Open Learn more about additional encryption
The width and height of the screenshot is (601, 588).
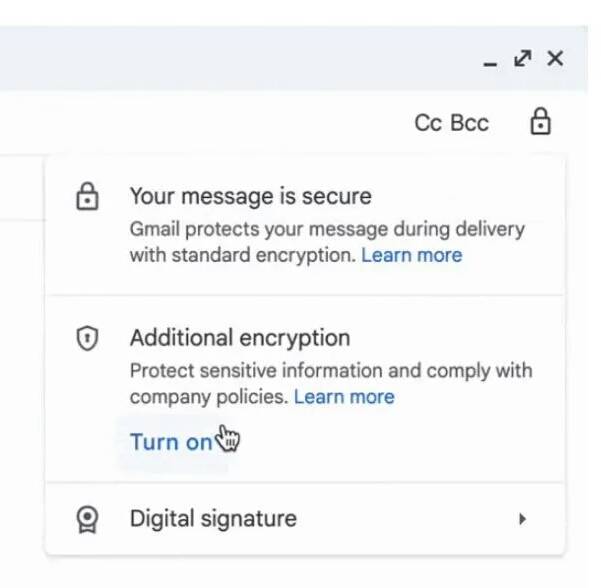(344, 397)
